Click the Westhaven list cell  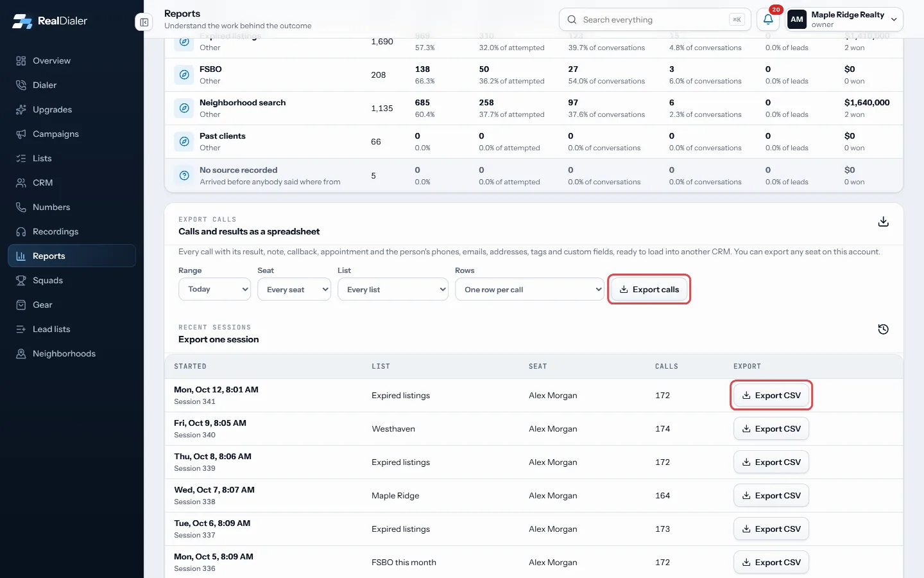pos(393,429)
